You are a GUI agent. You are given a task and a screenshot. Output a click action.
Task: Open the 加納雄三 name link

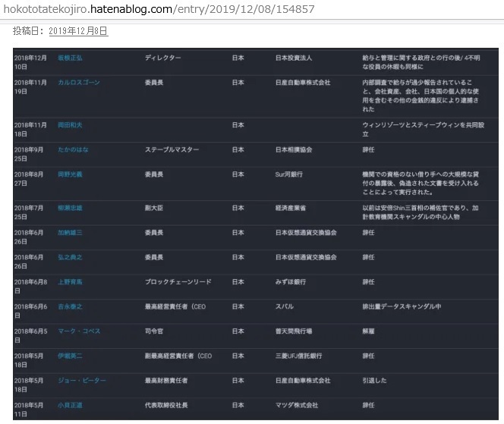point(70,233)
